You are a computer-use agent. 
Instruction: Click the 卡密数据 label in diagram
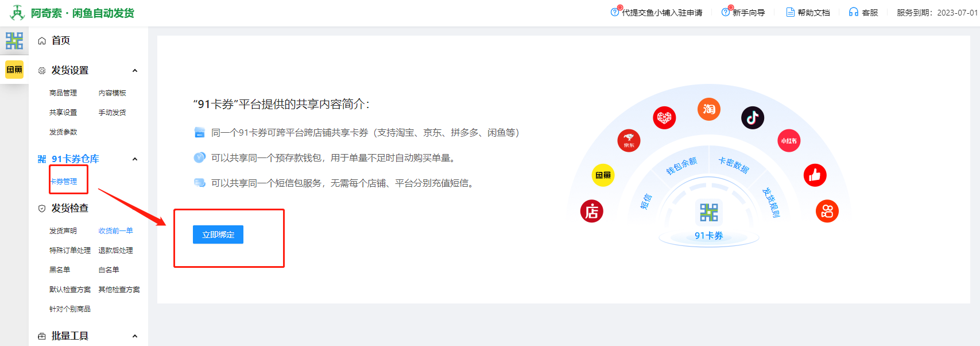point(734,165)
